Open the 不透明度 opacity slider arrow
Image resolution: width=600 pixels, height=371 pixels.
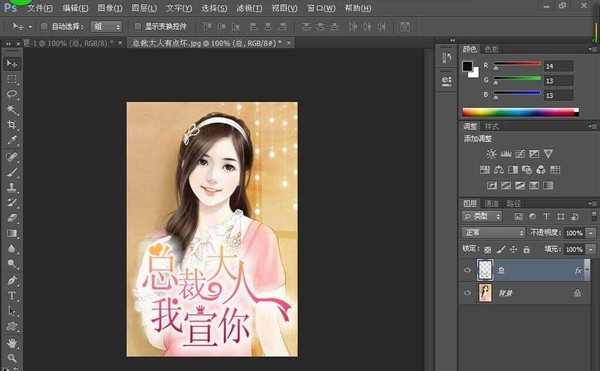591,233
